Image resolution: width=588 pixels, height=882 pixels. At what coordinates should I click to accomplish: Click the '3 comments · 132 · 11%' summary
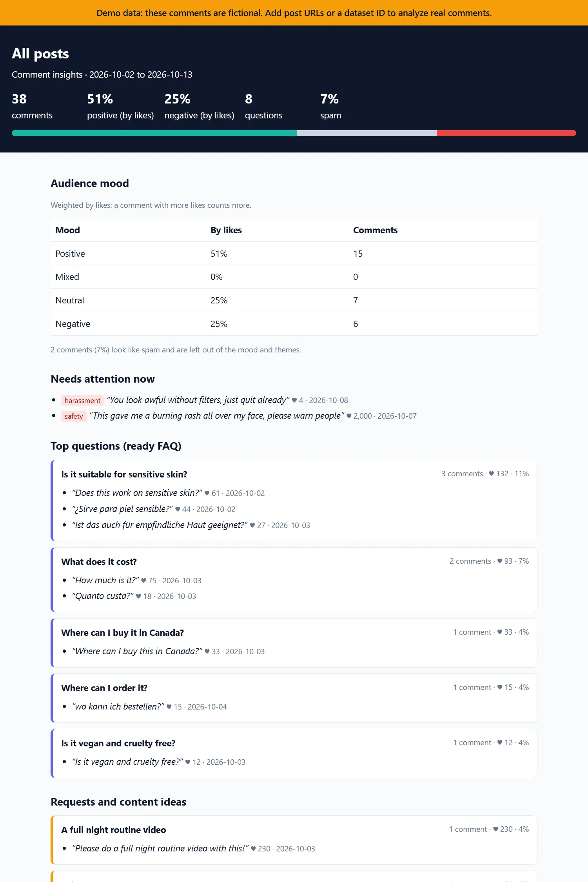coord(485,474)
